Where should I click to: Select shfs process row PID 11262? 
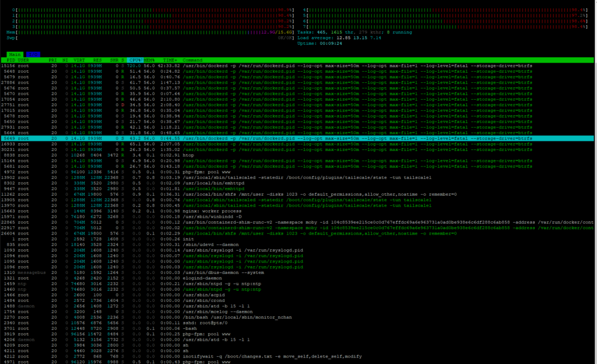[x=297, y=194]
